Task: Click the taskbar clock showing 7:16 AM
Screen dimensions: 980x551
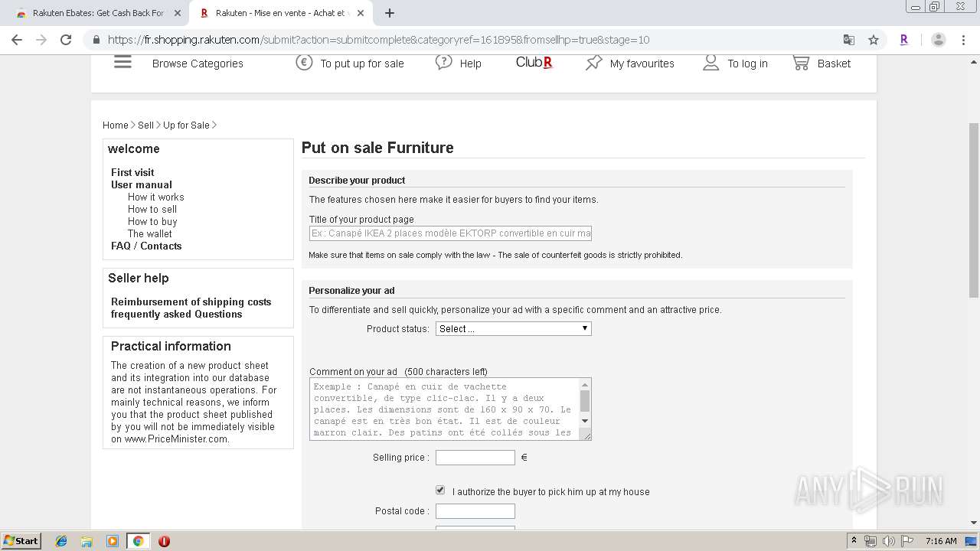Action: (x=941, y=541)
